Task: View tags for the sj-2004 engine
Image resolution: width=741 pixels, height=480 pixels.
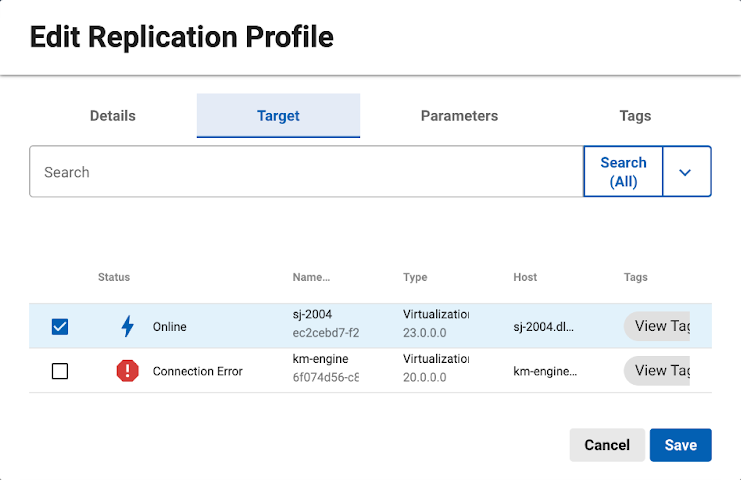Action: pyautogui.click(x=659, y=326)
